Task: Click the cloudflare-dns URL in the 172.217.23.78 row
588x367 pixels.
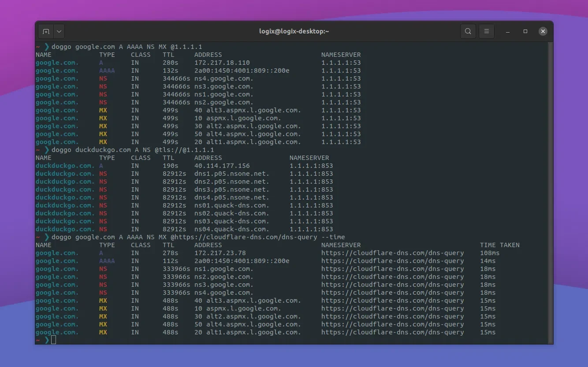Action: coord(393,253)
